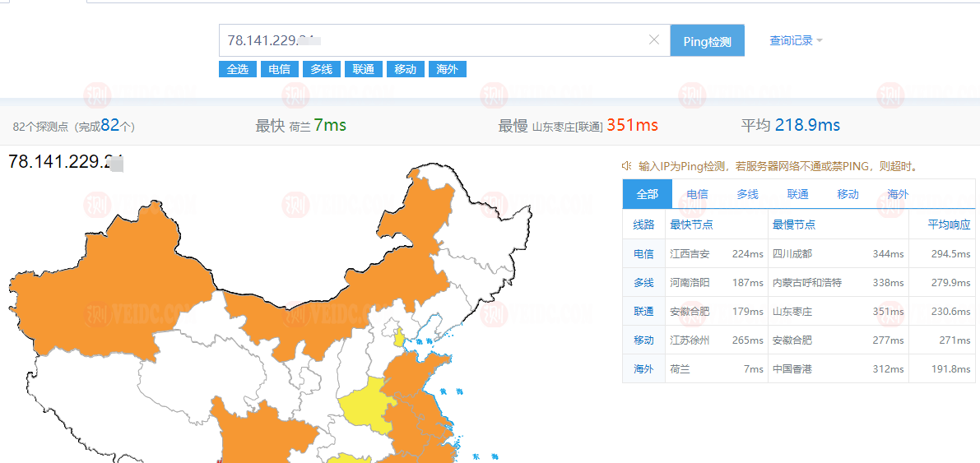
Task: Click the 江苏徐州 fastest node cell
Action: [x=690, y=340]
